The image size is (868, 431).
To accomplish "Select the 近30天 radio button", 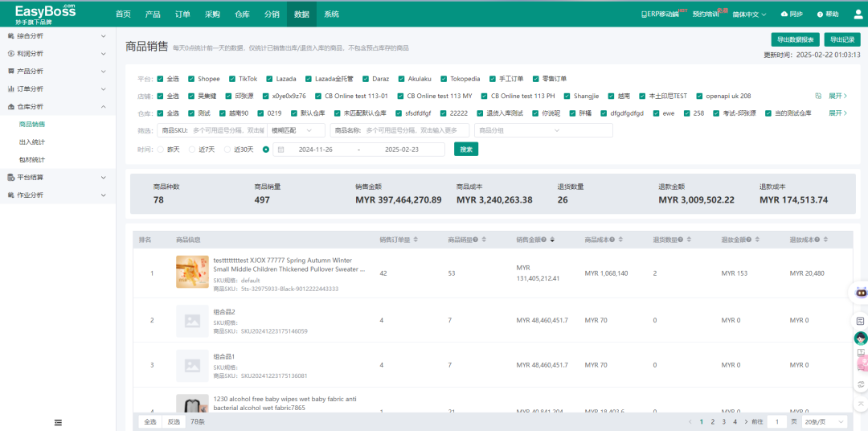I will click(227, 150).
